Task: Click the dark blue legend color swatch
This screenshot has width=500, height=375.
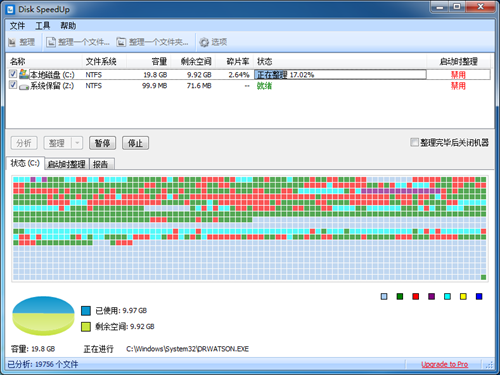Action: (479, 296)
